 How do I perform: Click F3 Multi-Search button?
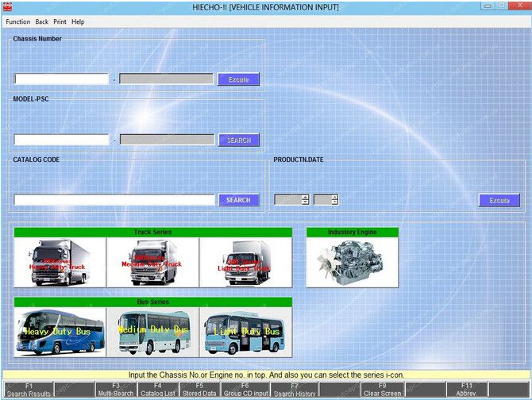tap(116, 390)
